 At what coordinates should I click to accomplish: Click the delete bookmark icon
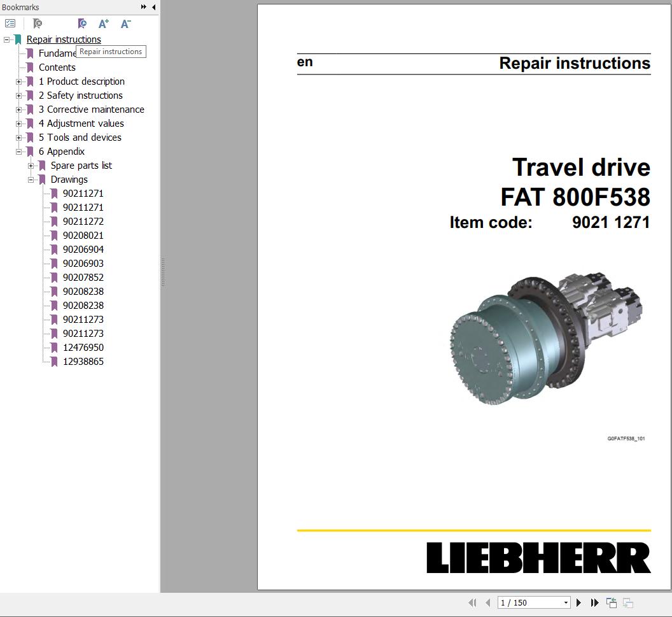pos(38,24)
